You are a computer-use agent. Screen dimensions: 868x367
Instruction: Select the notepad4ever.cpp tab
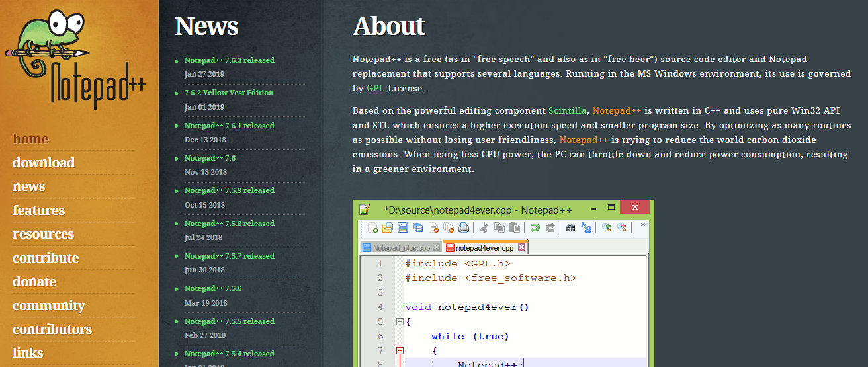pyautogui.click(x=486, y=248)
